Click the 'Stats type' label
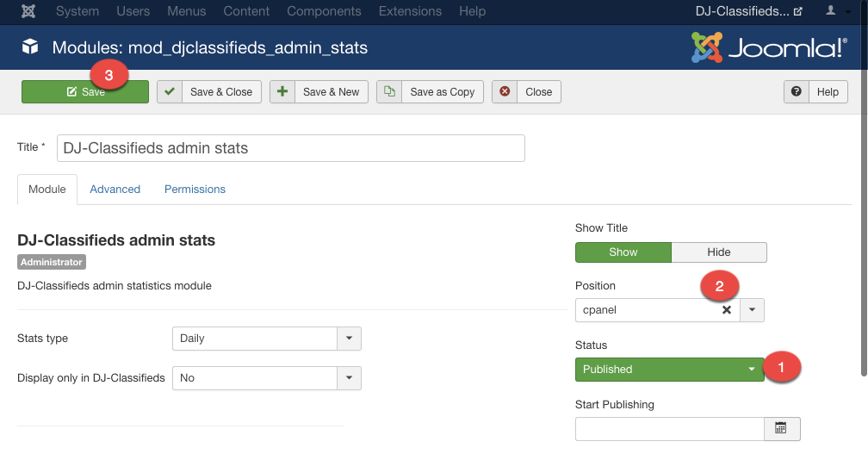Screen dimensions: 868x454 (43, 339)
